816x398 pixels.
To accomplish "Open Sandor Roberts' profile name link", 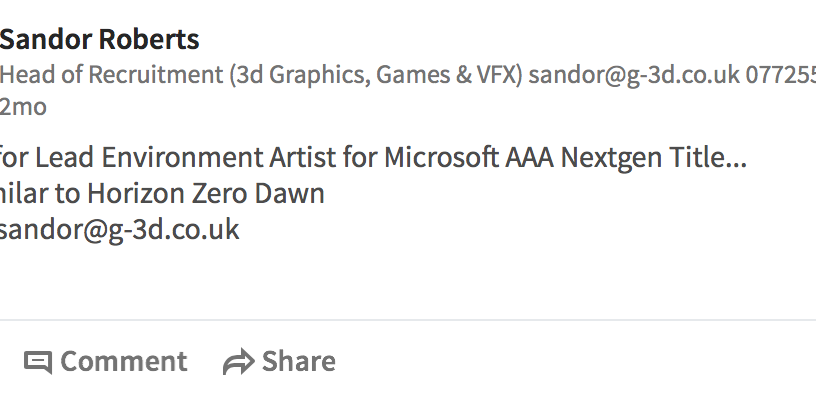I will point(99,39).
